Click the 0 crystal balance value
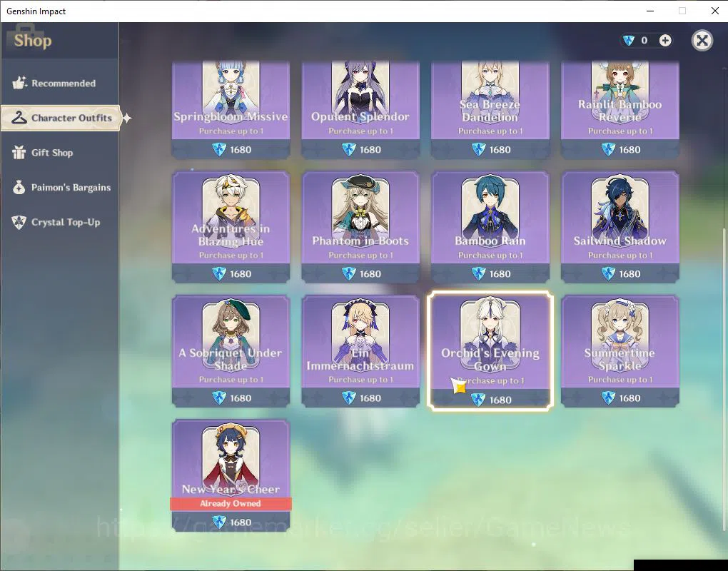 644,41
